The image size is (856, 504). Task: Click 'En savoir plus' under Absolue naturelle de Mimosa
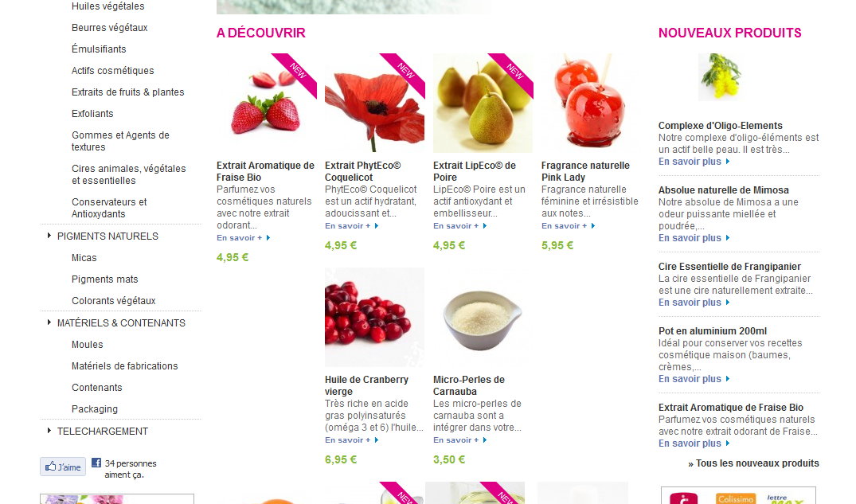coord(694,238)
